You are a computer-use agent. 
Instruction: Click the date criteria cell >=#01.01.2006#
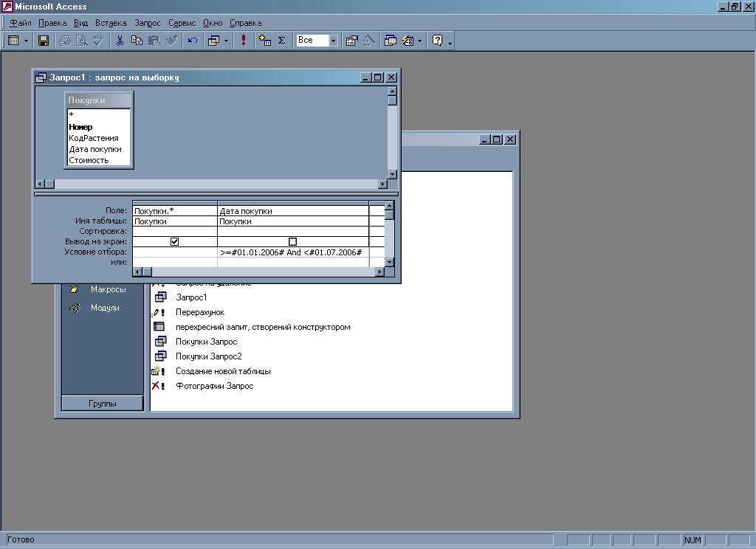(x=293, y=252)
